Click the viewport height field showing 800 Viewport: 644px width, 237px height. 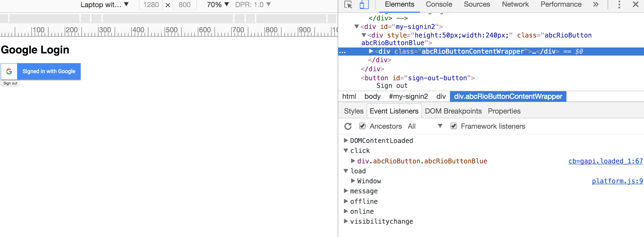[x=185, y=5]
